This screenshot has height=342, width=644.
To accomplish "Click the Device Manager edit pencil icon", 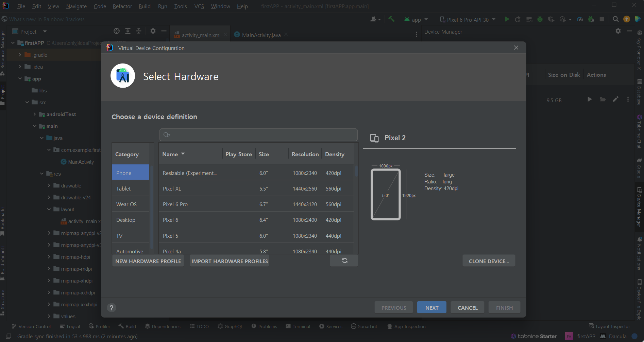I will coord(615,100).
